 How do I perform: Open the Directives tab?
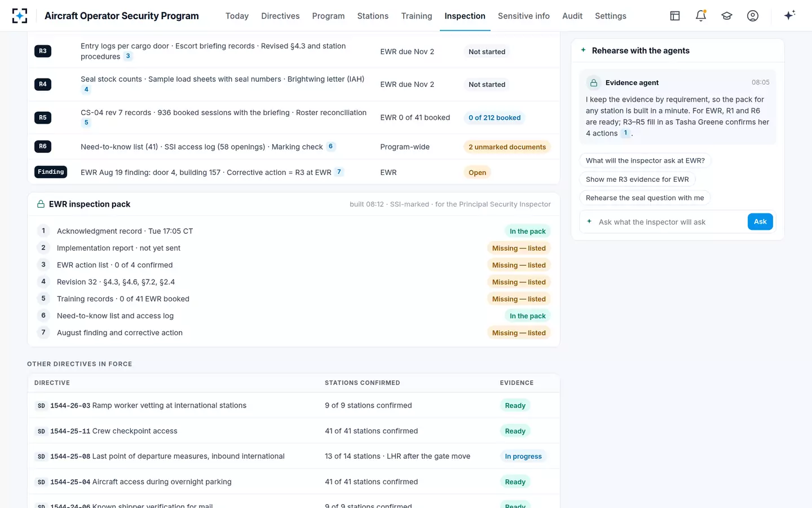pos(280,16)
